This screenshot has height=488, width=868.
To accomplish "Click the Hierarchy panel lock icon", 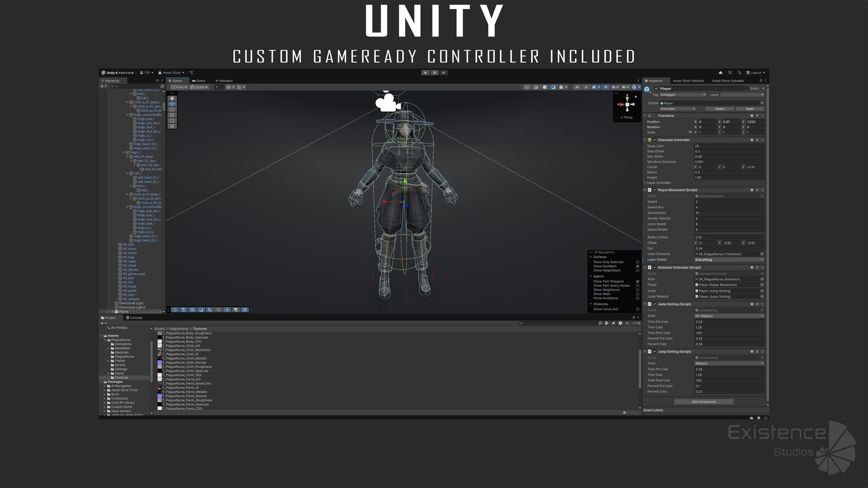I will click(x=157, y=81).
